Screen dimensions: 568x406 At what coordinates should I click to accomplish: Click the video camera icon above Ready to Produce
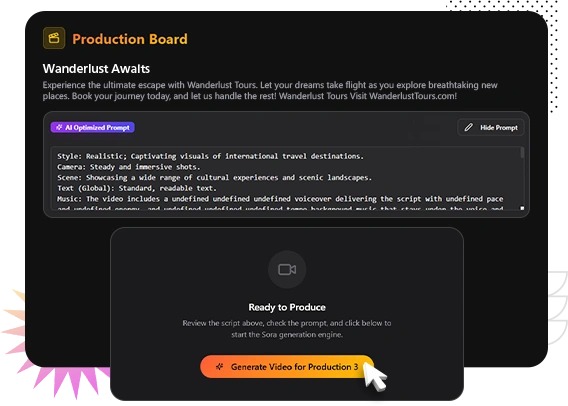coord(287,269)
